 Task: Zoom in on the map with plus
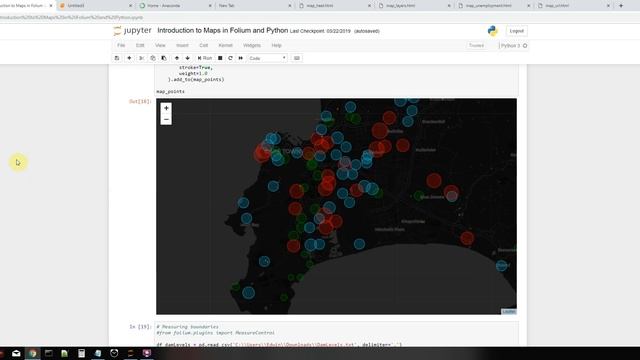(166, 108)
